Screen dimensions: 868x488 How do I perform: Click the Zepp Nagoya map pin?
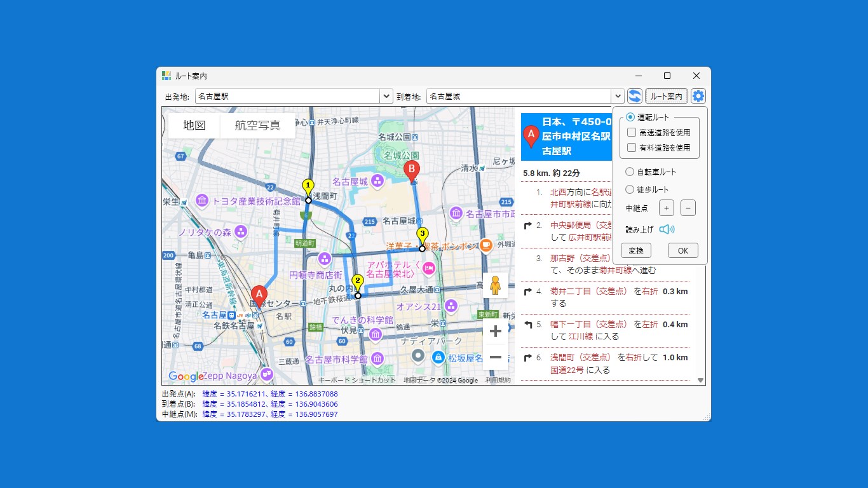point(267,374)
